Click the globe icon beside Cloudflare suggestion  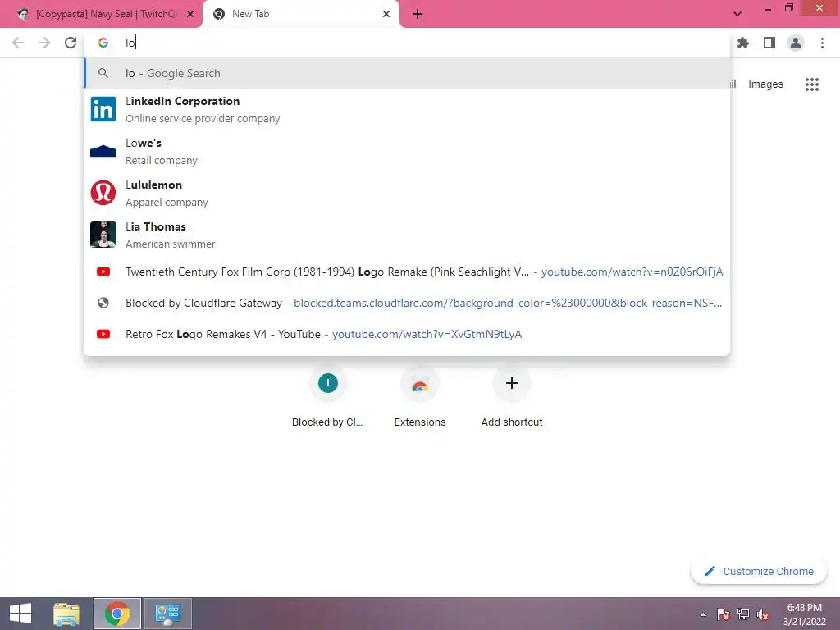point(103,303)
